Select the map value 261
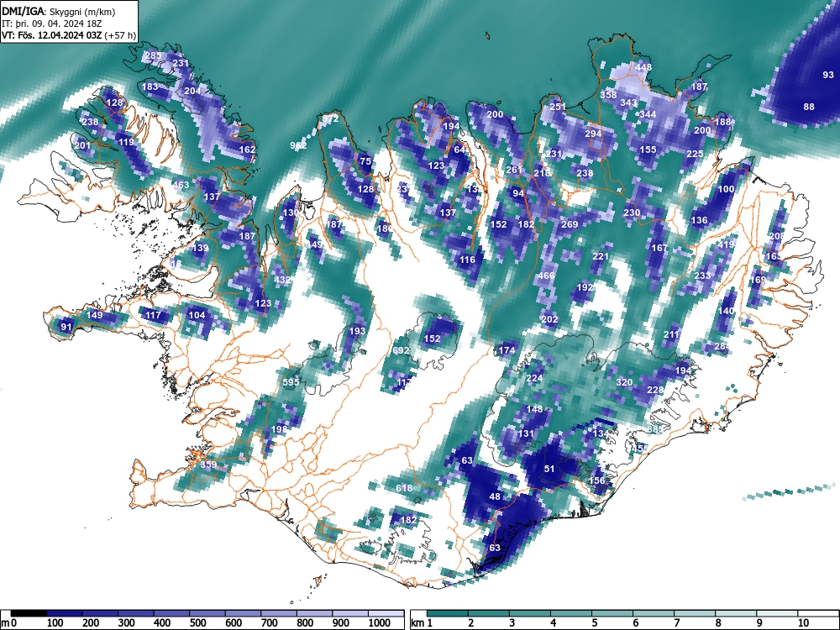Screen dimensions: 840x630 click(514, 170)
